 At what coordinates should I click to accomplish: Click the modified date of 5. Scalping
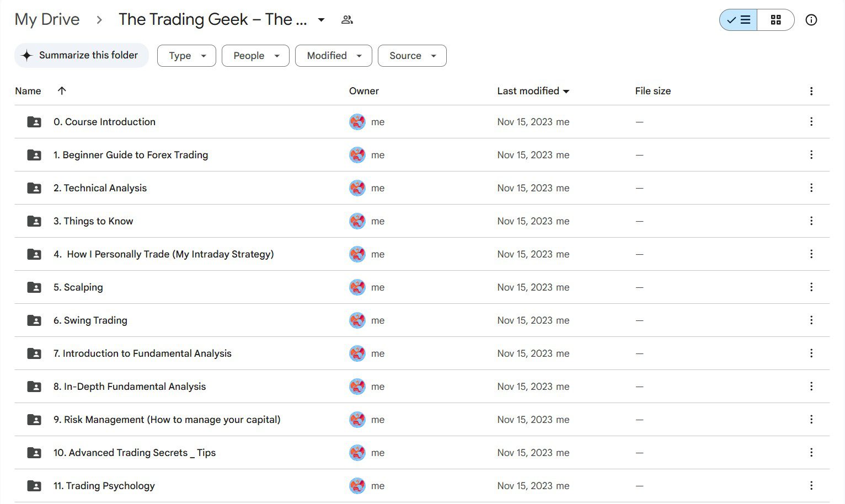(x=525, y=287)
